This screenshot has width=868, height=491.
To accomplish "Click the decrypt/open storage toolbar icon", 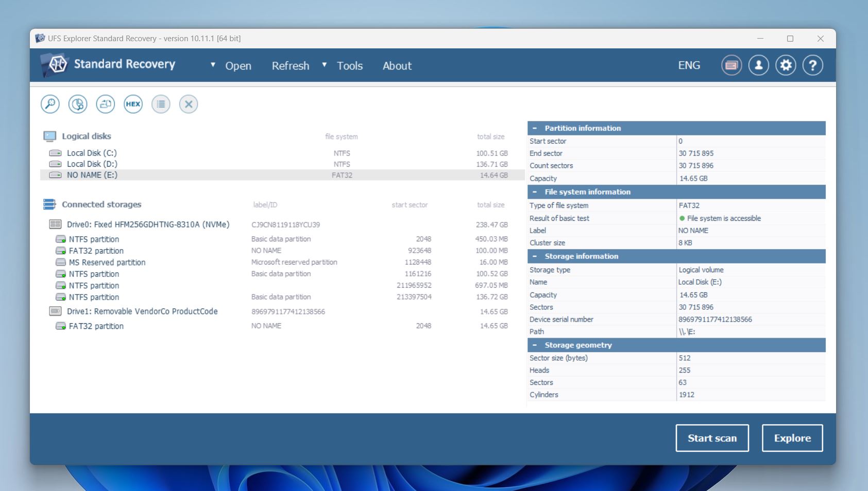I will 106,104.
